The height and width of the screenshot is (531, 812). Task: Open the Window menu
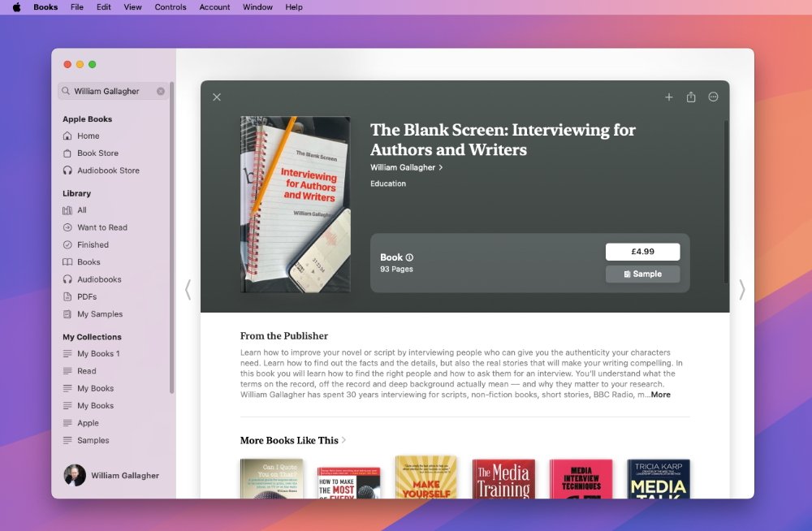pyautogui.click(x=257, y=7)
